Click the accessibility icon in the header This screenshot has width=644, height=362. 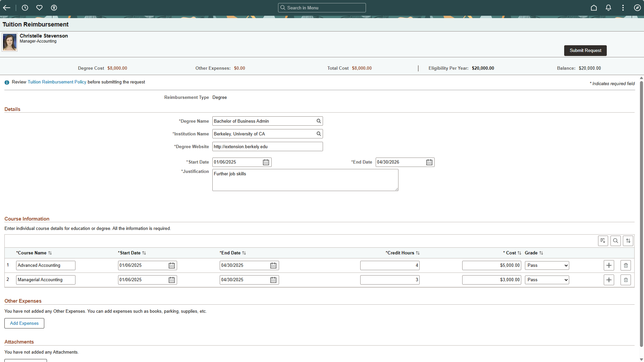(x=54, y=7)
